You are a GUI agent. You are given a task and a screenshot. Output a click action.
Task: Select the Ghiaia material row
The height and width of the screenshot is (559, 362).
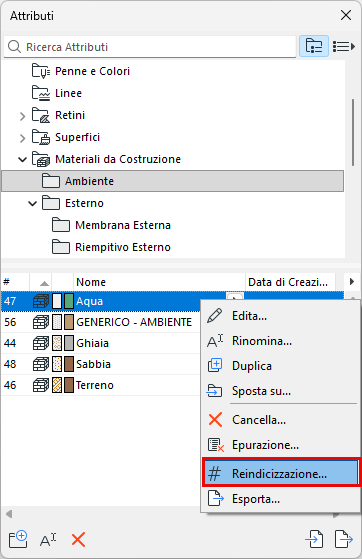click(101, 343)
